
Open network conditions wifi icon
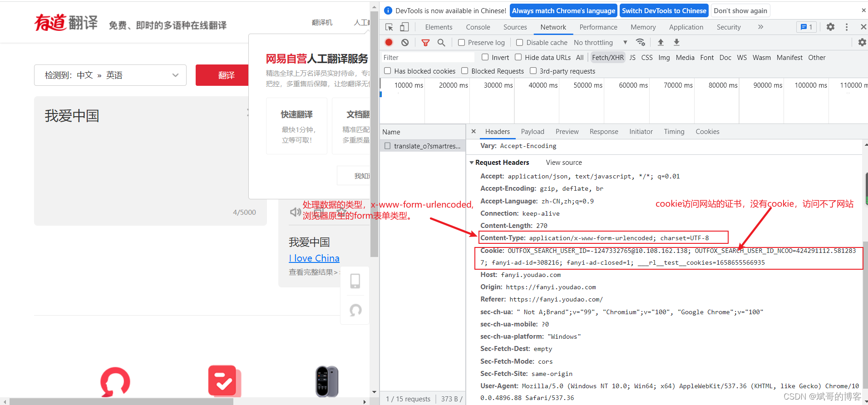641,42
